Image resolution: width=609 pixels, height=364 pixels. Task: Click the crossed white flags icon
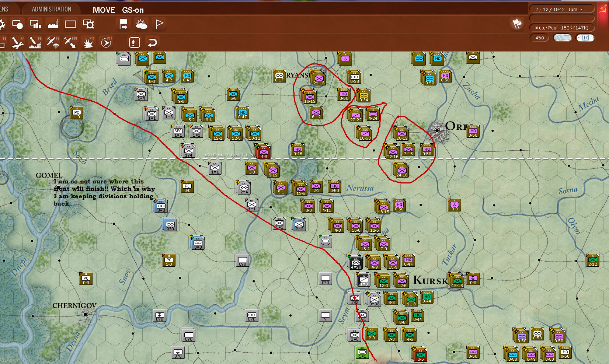(x=517, y=24)
